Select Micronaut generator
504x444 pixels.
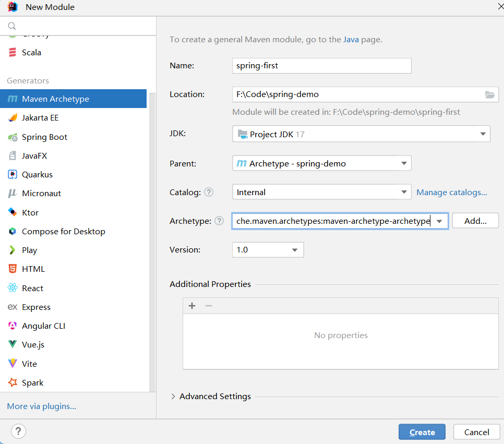[x=73, y=193]
